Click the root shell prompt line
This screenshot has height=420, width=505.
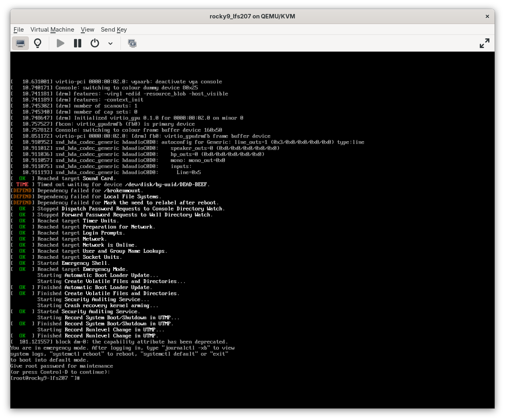pos(45,378)
